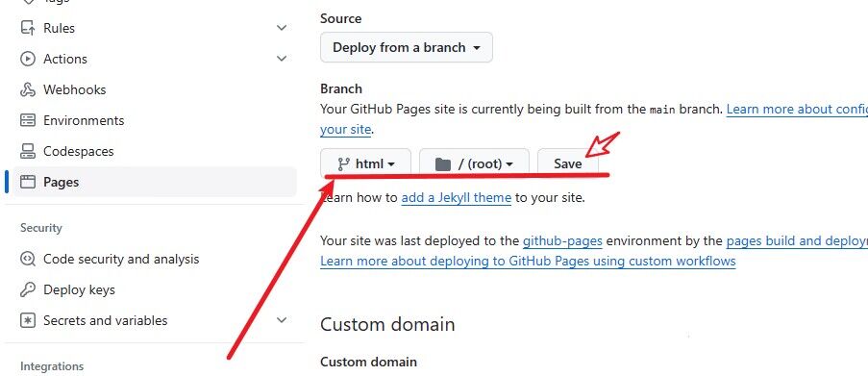Image resolution: width=868 pixels, height=376 pixels.
Task: Open Learn more about deploying with custom workflows
Action: point(528,261)
